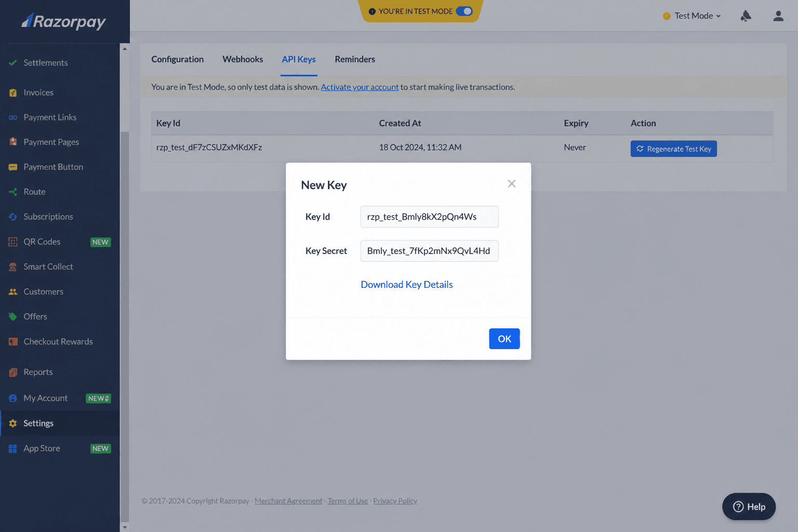Viewport: 798px width, 532px height.
Task: Click the Razorpay logo
Action: click(x=63, y=21)
